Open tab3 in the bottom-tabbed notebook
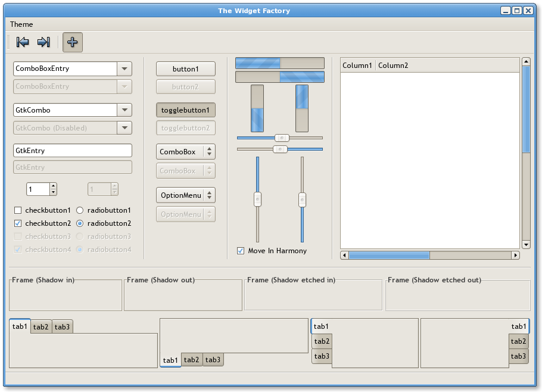 click(x=213, y=360)
